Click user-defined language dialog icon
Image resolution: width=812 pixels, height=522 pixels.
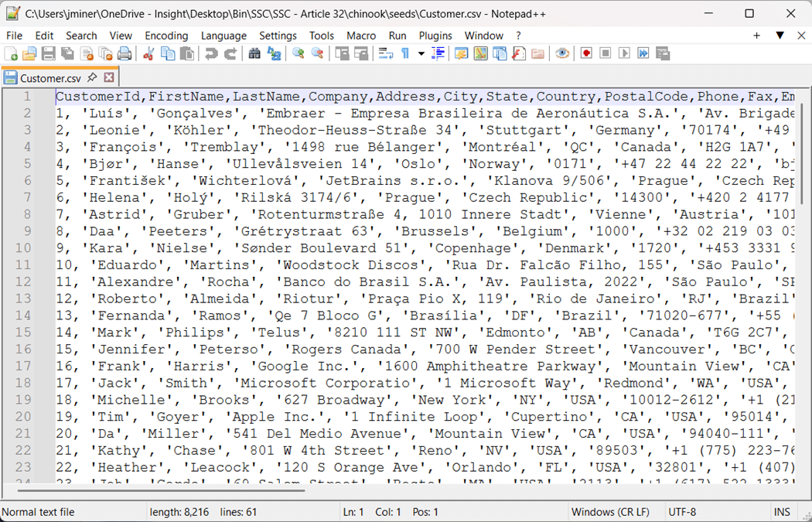461,53
